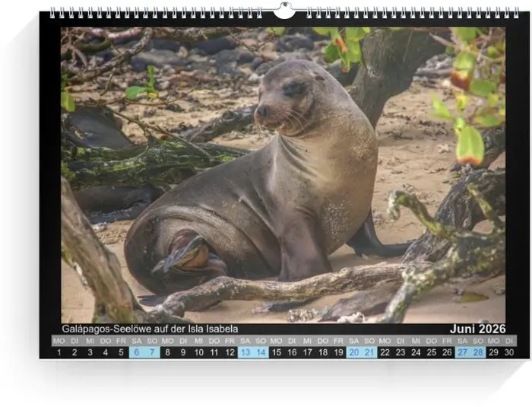Click the sea lion's rear flipper
The height and width of the screenshot is (407, 532).
(x=181, y=255)
